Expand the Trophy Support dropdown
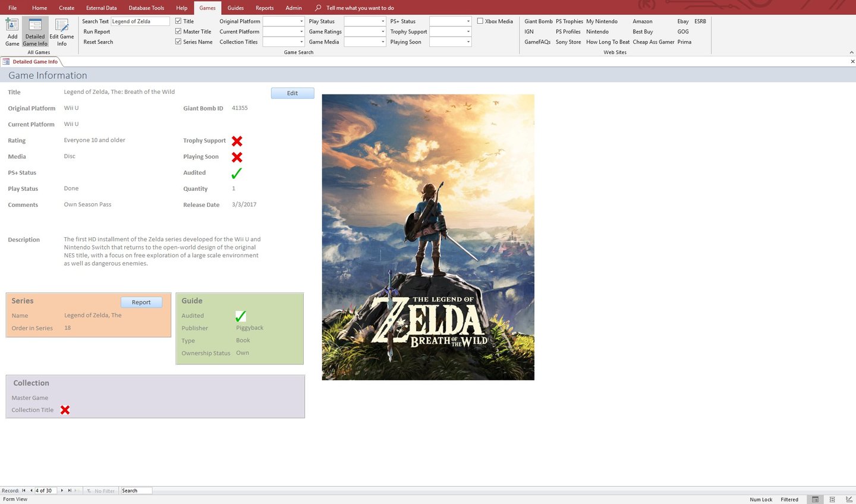The width and height of the screenshot is (856, 504). coord(468,31)
